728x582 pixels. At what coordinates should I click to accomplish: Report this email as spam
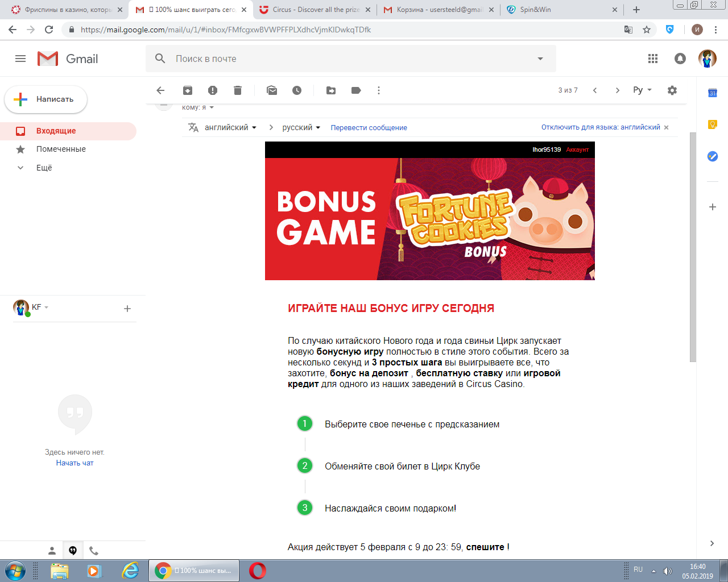213,90
